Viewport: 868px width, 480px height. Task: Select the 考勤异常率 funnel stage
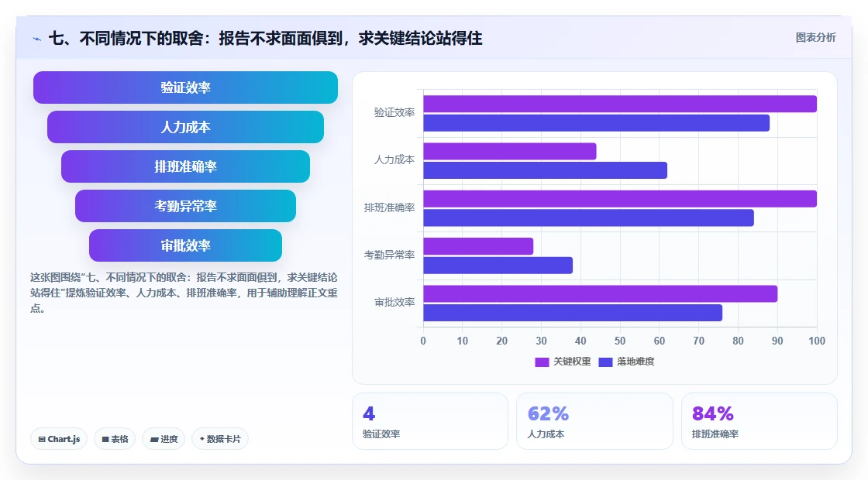point(185,206)
